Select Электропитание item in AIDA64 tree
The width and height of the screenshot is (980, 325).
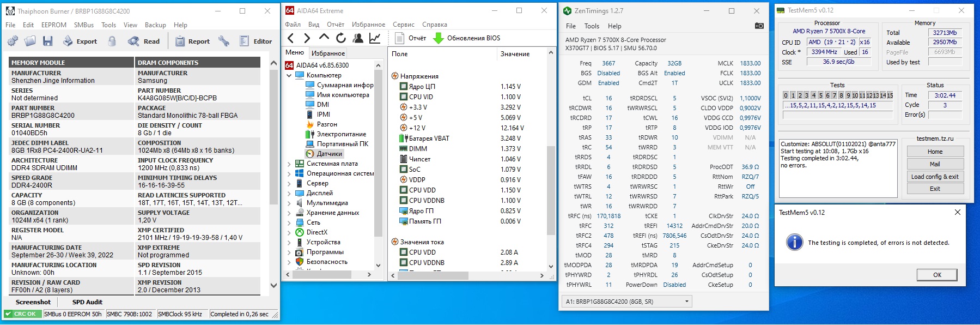[336, 134]
